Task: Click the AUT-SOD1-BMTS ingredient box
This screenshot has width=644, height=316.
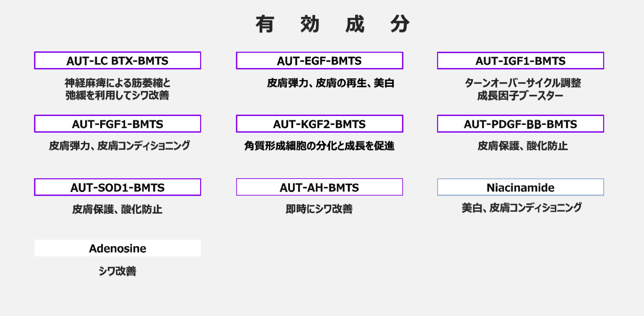Action: tap(118, 187)
